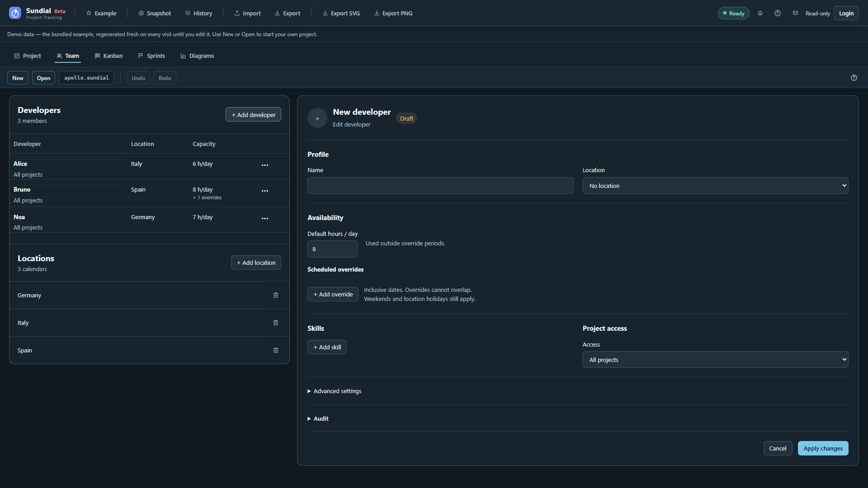Open the Location dropdown

715,186
